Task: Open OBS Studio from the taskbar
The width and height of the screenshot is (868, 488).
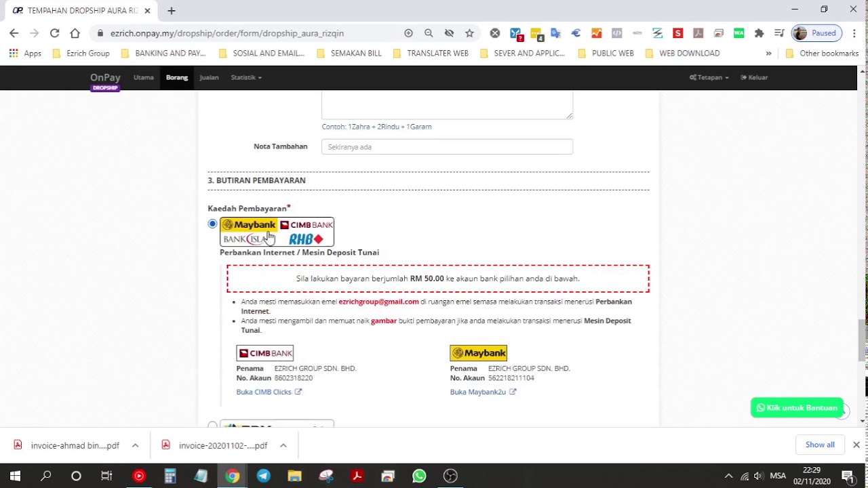Action: (x=450, y=476)
